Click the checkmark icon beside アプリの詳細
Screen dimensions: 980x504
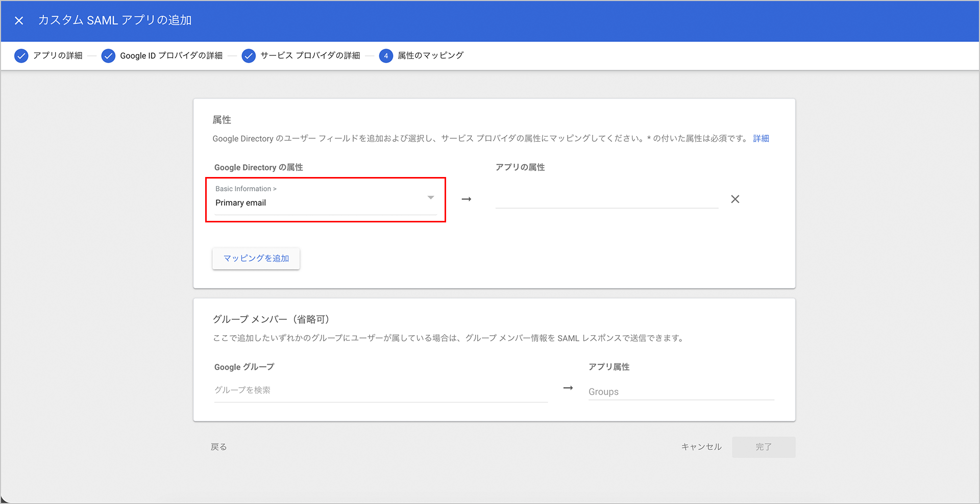(21, 56)
